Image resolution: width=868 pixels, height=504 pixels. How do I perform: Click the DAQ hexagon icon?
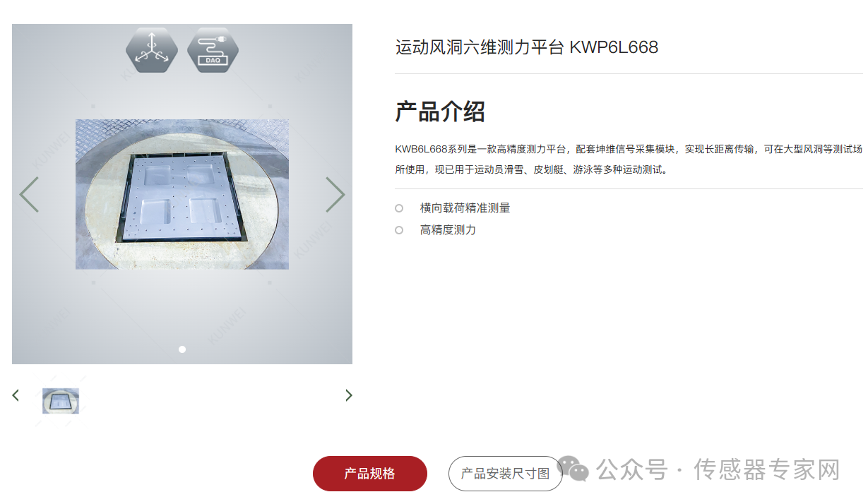(x=213, y=49)
